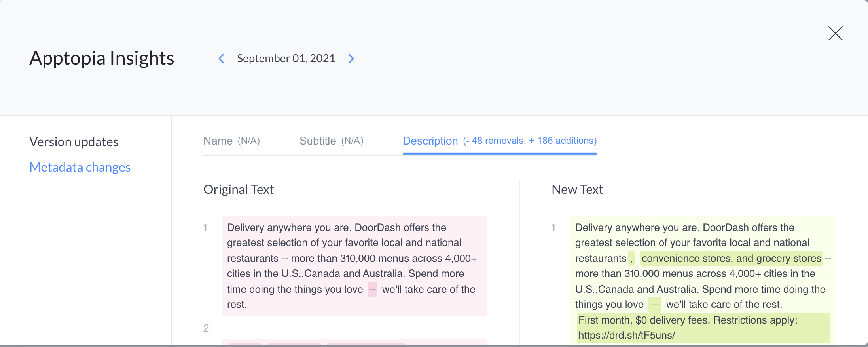This screenshot has width=868, height=347.
Task: Select the highlighted '--' removal in Original Text
Action: click(x=372, y=289)
